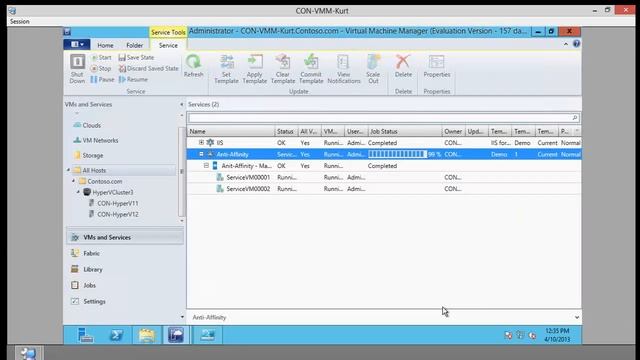This screenshot has width=640, height=360.
Task: Click the Service Tools contextual tab
Action: click(168, 32)
